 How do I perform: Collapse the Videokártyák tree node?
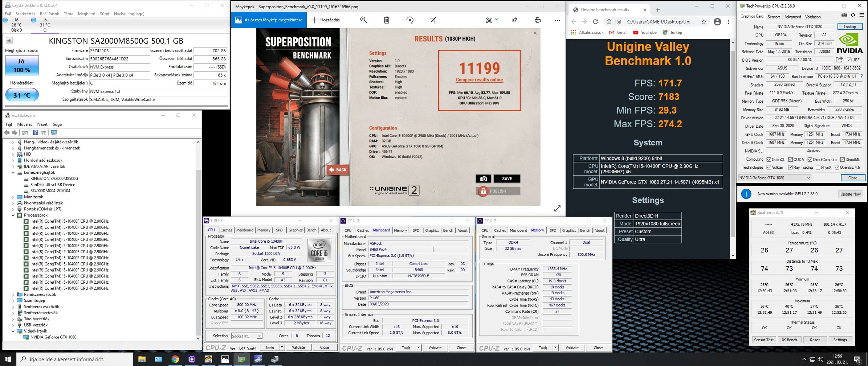(13, 331)
